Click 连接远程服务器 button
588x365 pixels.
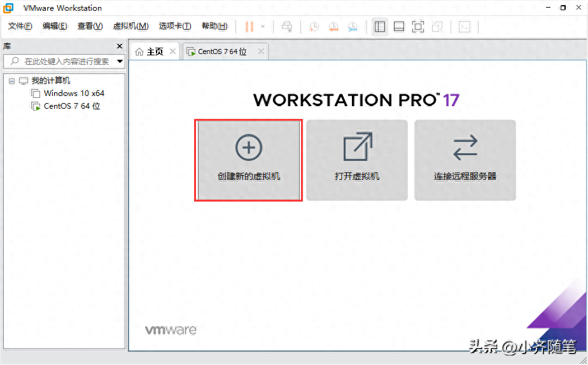pyautogui.click(x=465, y=160)
